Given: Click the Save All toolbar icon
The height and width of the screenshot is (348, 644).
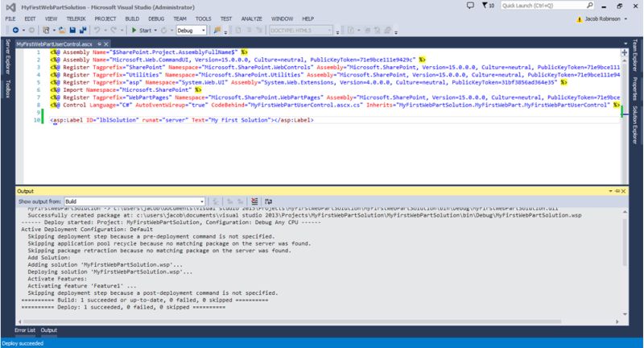Looking at the screenshot, I should click(83, 31).
